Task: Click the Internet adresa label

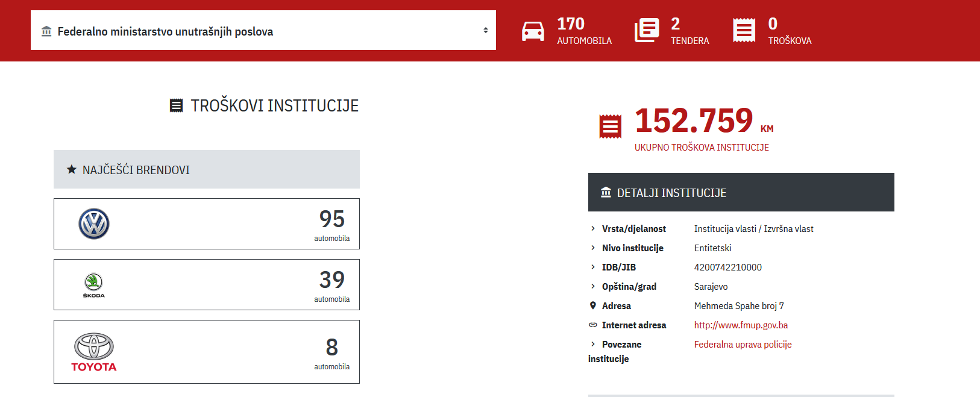Action: click(x=634, y=325)
